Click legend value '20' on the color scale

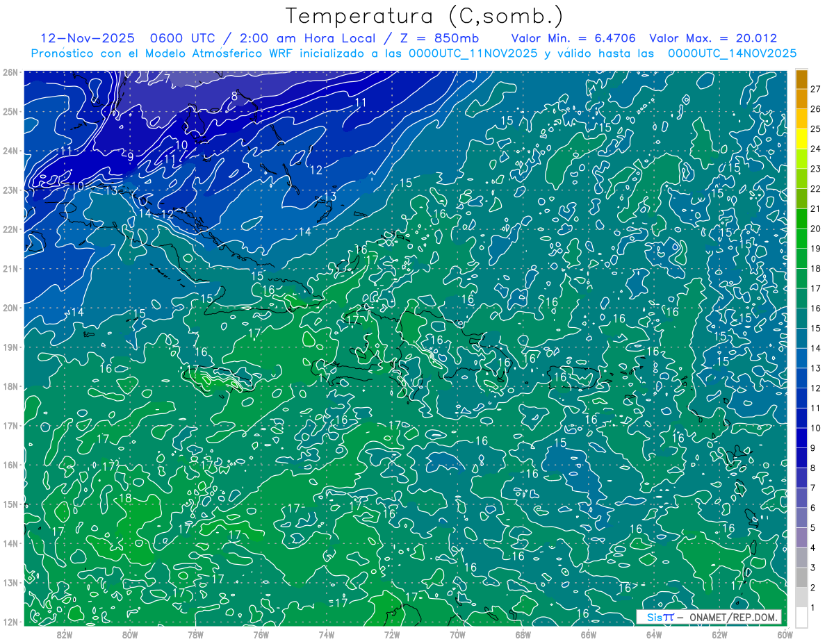816,229
